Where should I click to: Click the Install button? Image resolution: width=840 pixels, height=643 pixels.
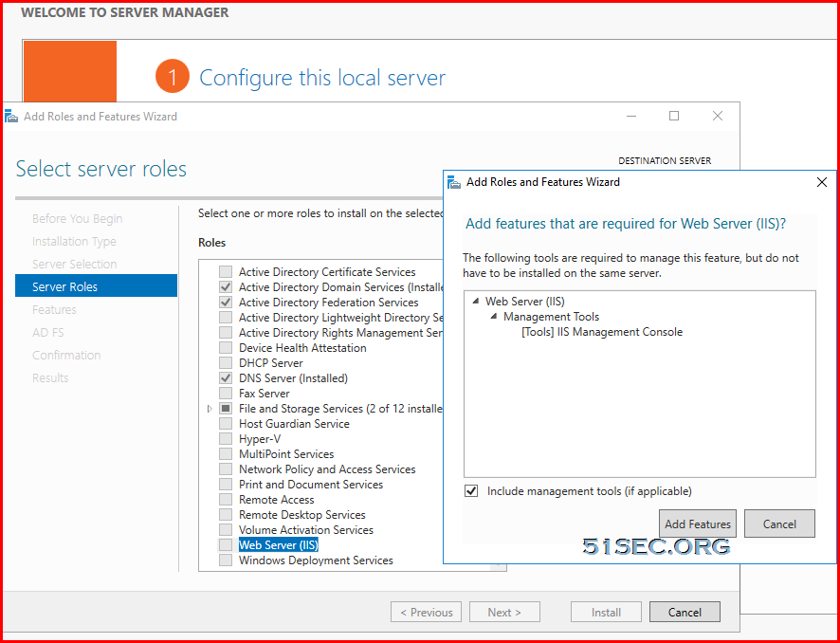606,612
